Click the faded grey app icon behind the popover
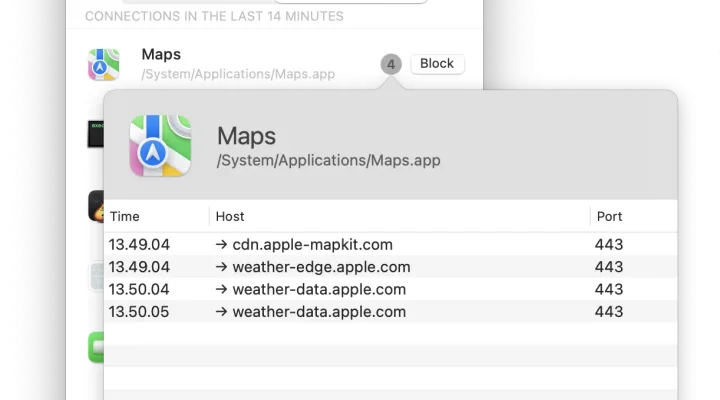 click(97, 276)
